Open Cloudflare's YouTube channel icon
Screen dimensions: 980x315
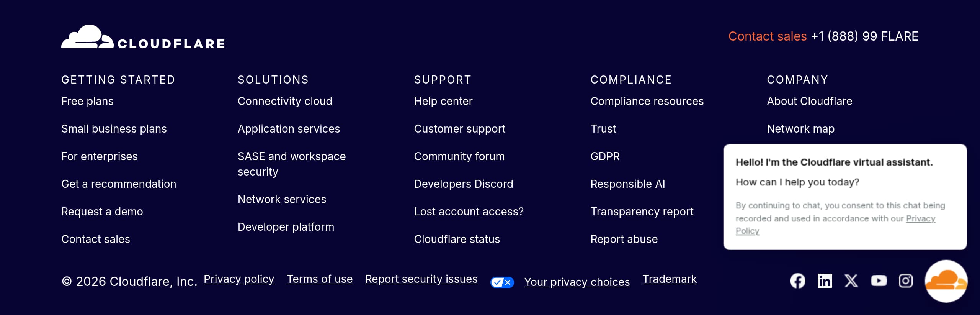point(879,281)
